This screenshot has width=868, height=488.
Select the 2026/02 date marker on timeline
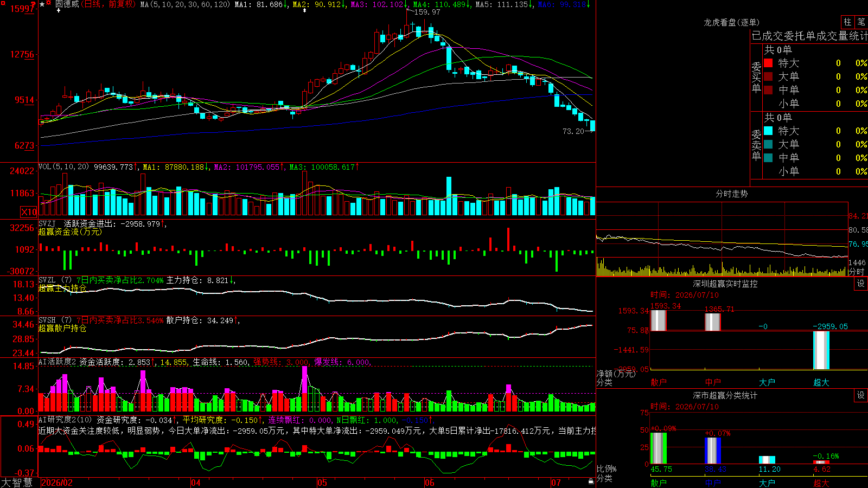57,483
